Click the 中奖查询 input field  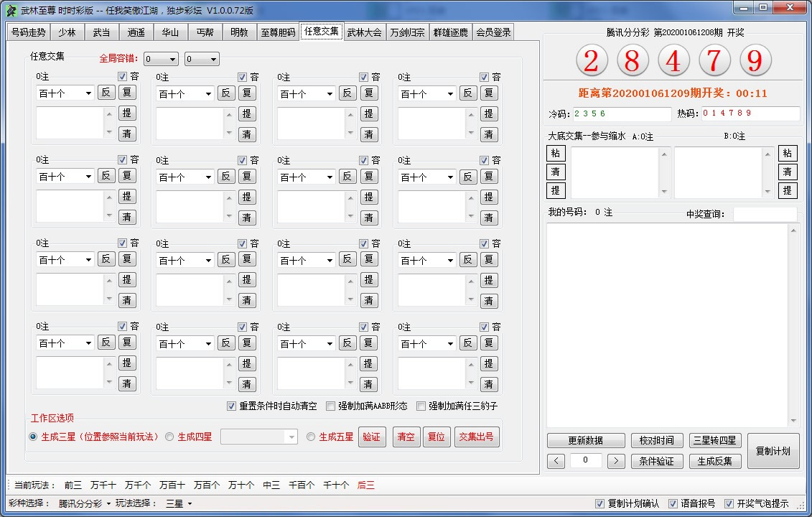pyautogui.click(x=765, y=214)
